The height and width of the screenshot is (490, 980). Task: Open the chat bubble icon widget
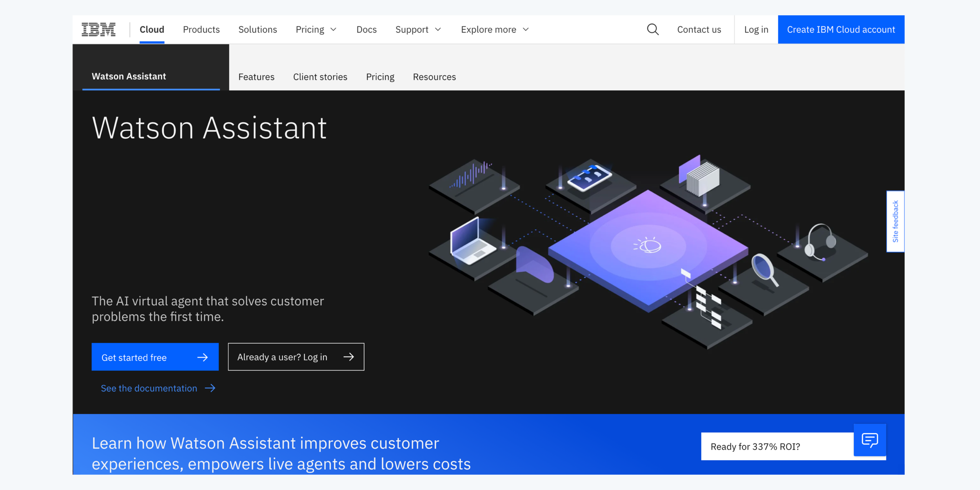tap(869, 440)
